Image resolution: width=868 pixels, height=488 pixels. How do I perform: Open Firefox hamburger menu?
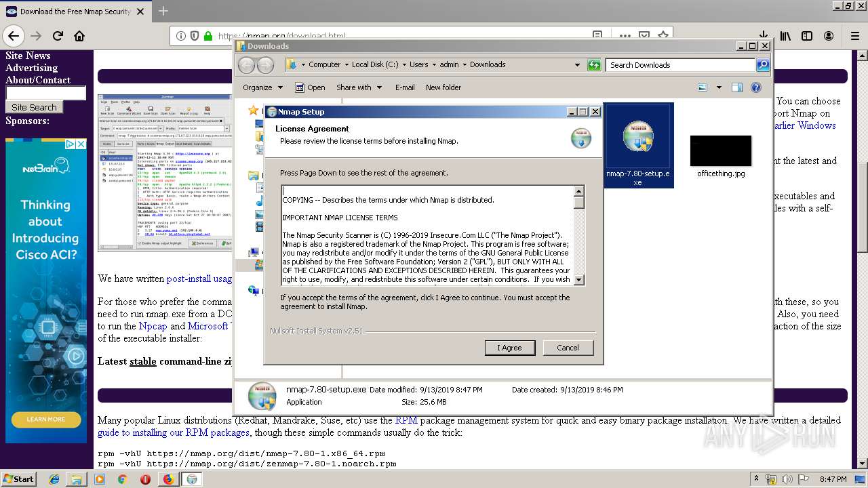tap(855, 36)
